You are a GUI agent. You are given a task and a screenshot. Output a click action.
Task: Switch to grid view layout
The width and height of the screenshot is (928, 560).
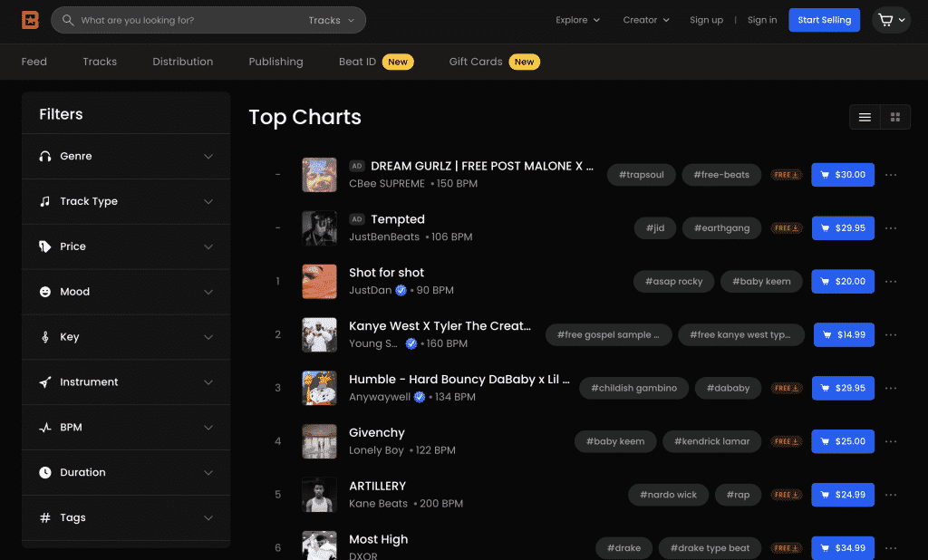pyautogui.click(x=895, y=117)
